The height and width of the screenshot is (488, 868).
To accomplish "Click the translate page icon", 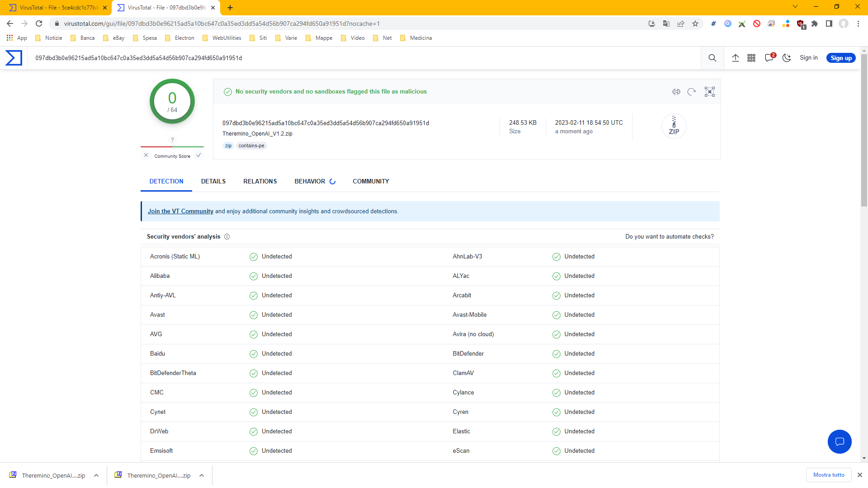I will 666,23.
